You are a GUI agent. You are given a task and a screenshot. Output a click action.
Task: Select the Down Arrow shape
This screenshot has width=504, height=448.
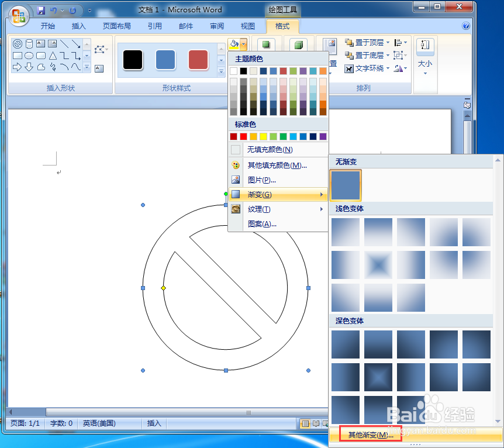point(29,67)
